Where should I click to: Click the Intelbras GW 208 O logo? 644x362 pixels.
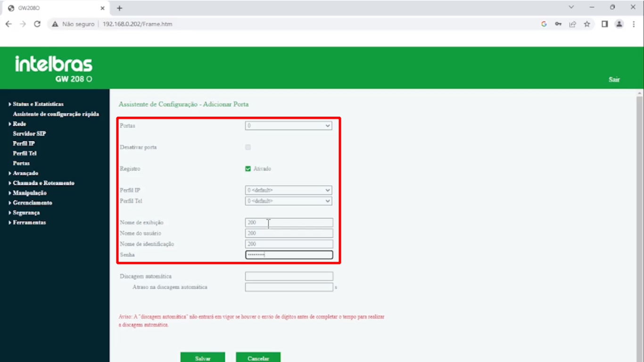point(54,69)
